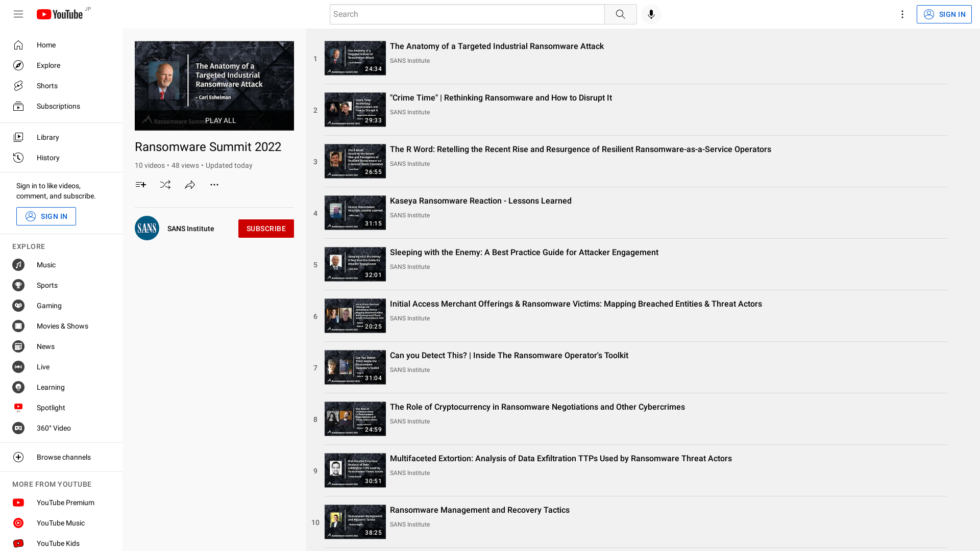Subscribe to SANS Institute channel
The height and width of the screenshot is (551, 980).
coord(266,229)
